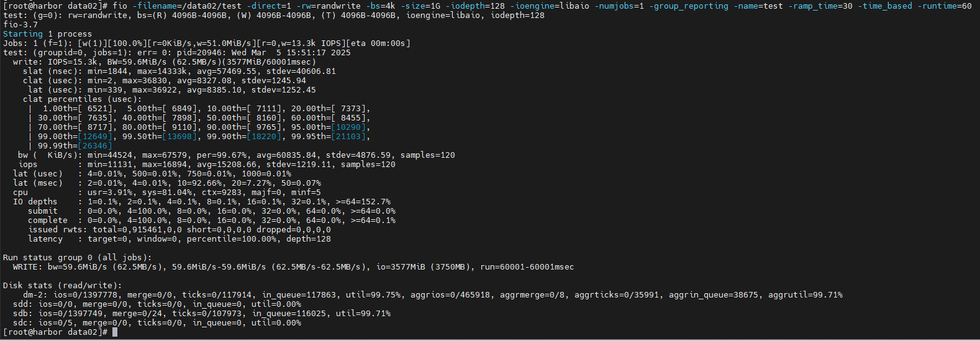Click the 95.00th percentile value 10290
Viewport: 980px width, 341px height.
(x=348, y=127)
